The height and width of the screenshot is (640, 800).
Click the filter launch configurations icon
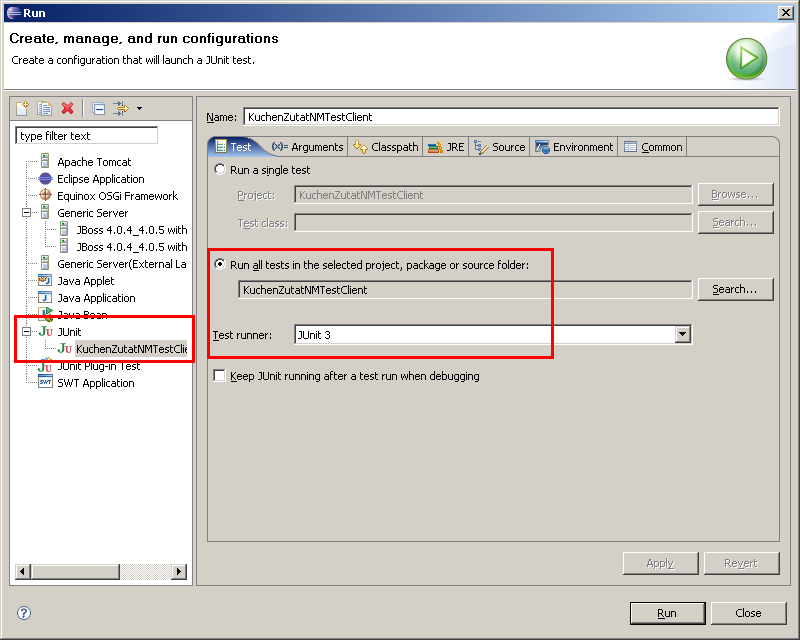pos(121,108)
